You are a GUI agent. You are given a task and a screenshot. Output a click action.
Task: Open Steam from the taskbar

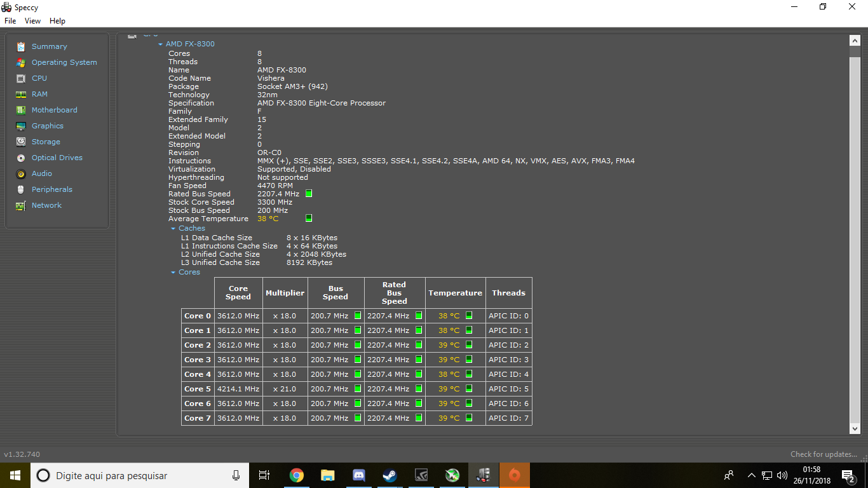pyautogui.click(x=390, y=475)
